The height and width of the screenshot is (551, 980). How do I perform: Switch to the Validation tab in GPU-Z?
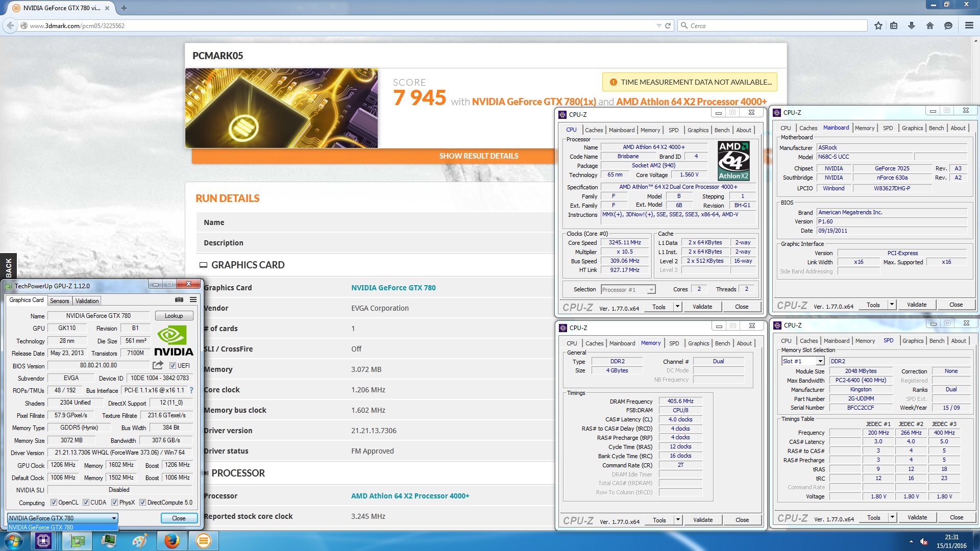point(87,301)
